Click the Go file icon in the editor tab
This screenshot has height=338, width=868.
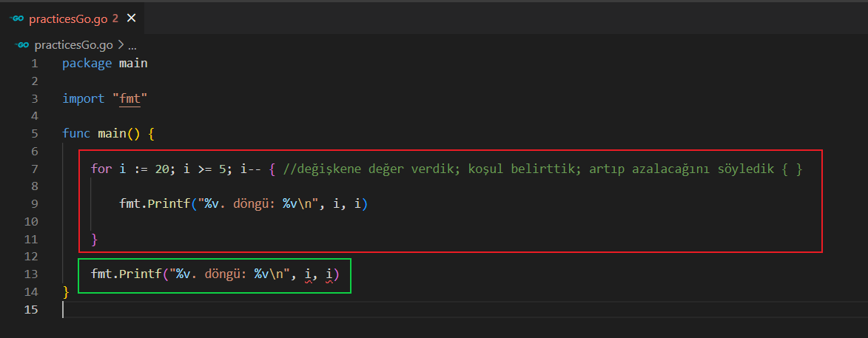tap(16, 18)
